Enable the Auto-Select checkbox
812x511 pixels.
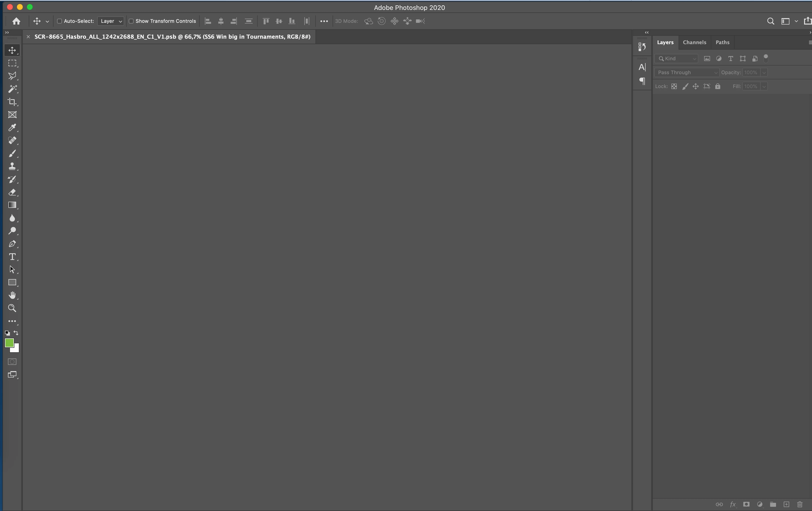59,21
